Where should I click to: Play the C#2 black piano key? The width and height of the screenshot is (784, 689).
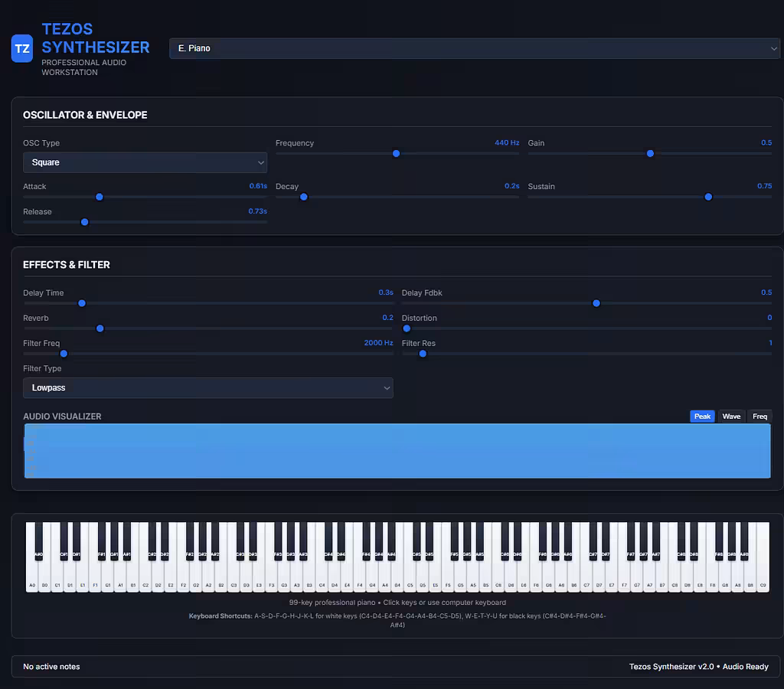coord(152,540)
